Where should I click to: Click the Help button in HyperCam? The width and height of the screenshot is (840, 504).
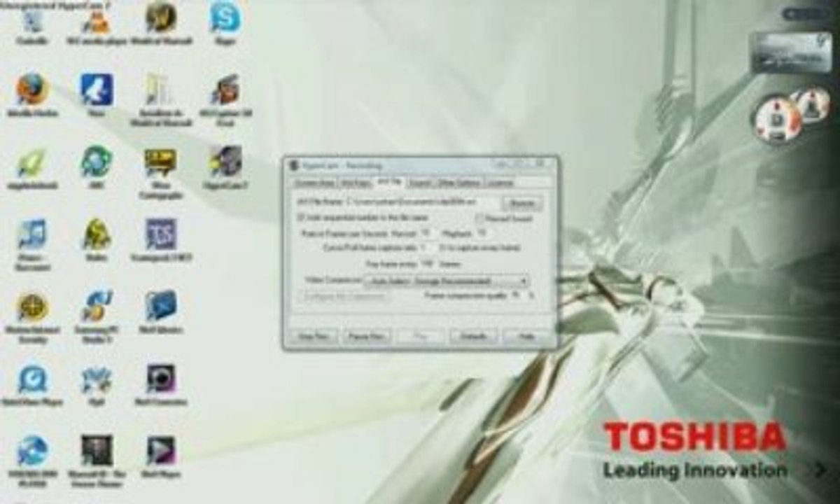(526, 336)
